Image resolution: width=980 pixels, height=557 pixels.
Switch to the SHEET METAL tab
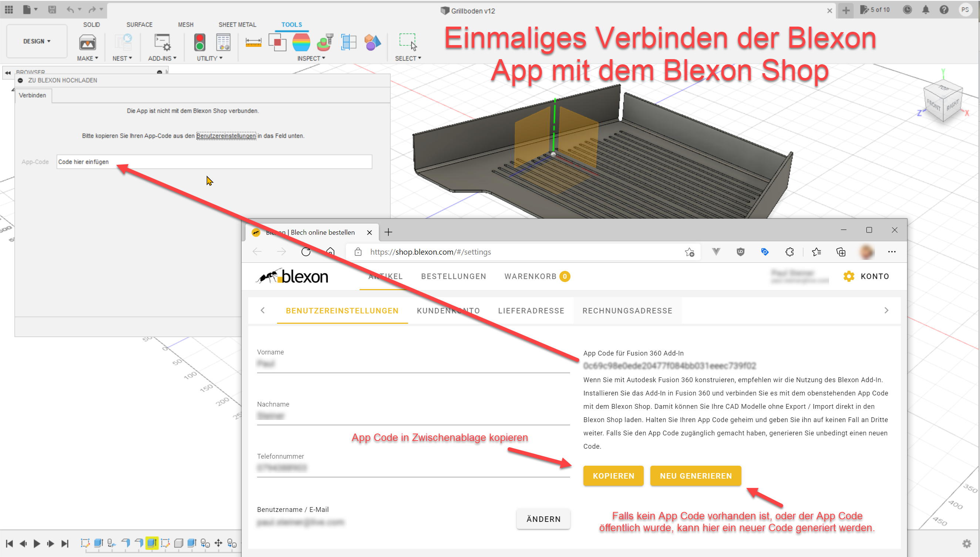pos(237,24)
